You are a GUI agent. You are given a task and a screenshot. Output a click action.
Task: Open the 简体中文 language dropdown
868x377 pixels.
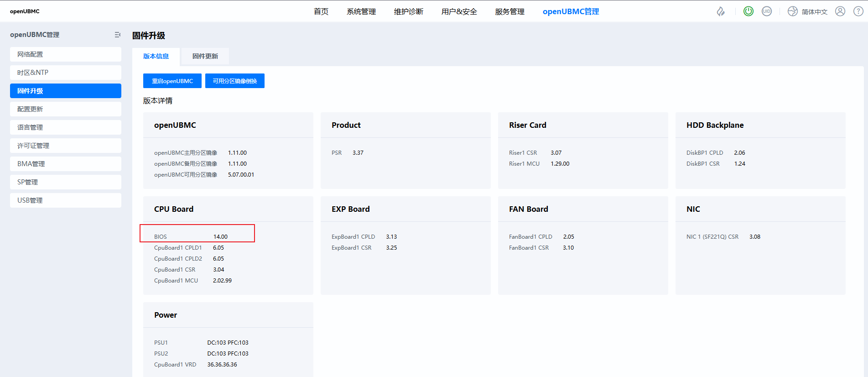[814, 12]
